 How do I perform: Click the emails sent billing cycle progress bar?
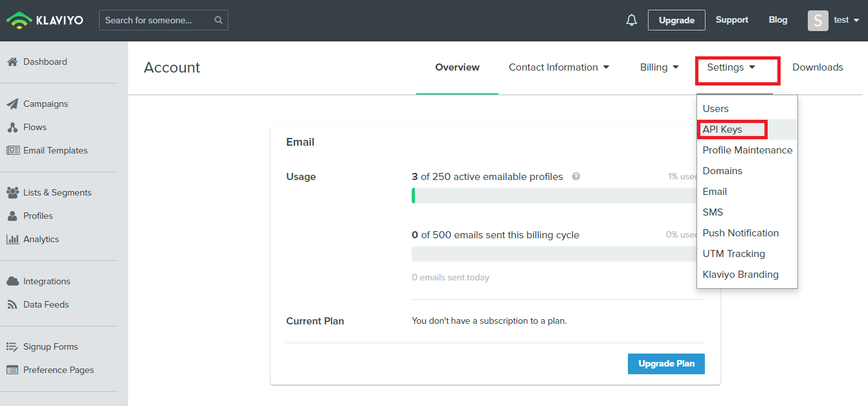[x=554, y=254]
